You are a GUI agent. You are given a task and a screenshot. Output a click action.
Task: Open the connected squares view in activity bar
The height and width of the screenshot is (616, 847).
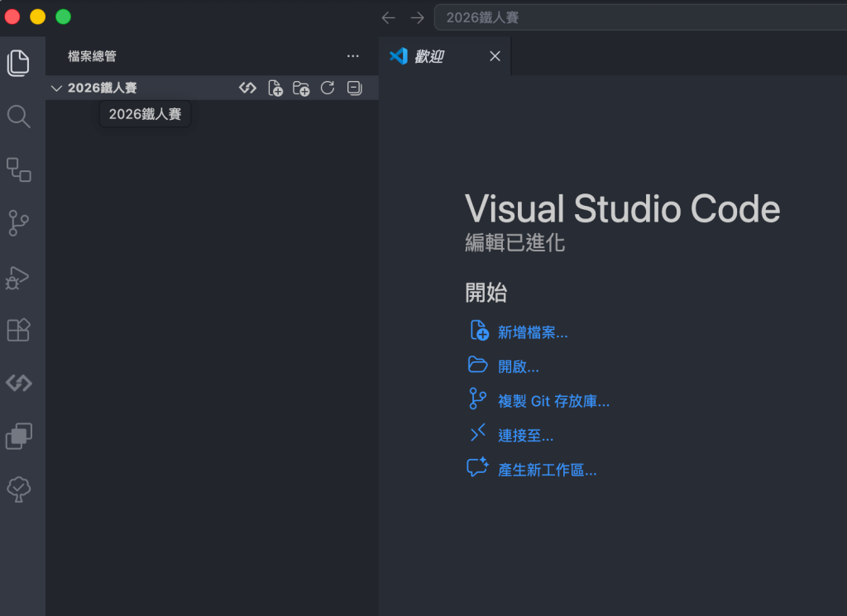[18, 170]
